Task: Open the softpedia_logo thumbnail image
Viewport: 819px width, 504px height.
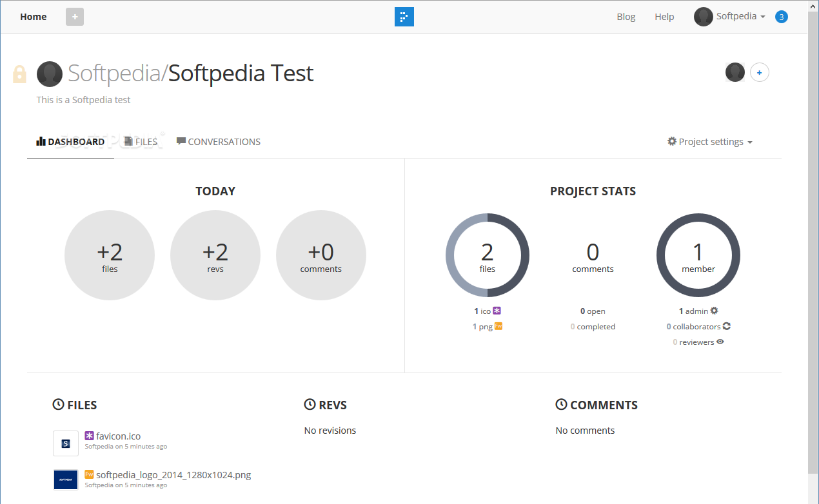Action: tap(66, 480)
